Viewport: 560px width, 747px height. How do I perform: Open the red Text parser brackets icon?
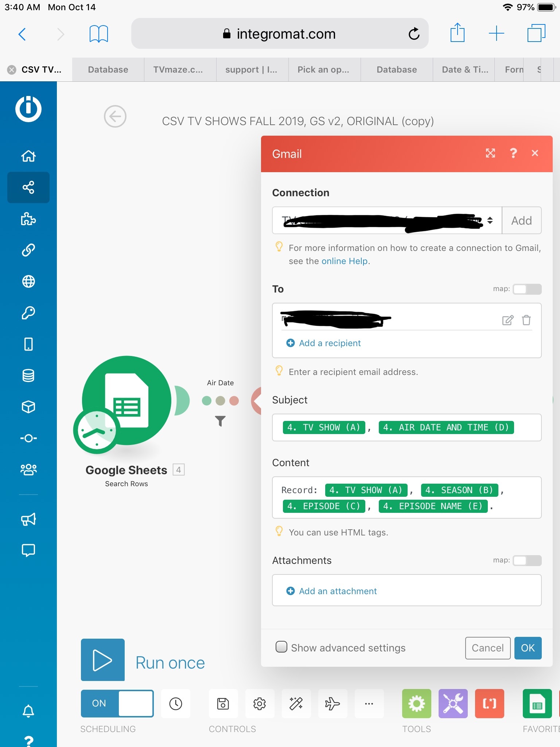(489, 704)
